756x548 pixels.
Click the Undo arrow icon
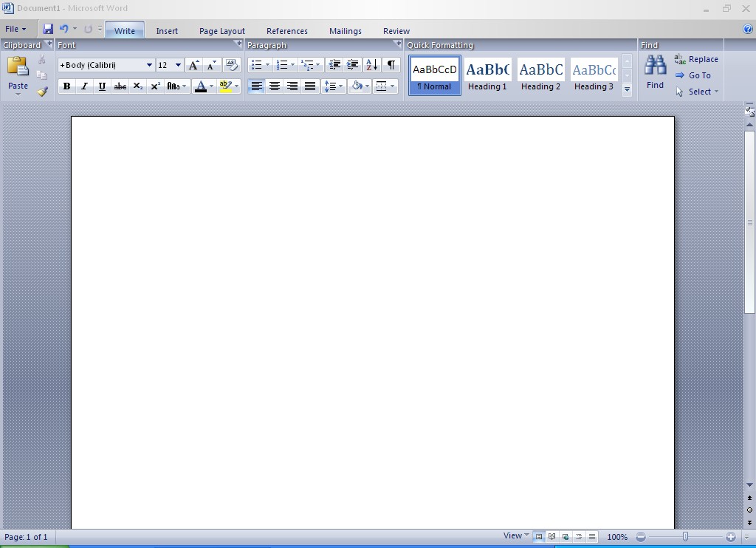[63, 29]
